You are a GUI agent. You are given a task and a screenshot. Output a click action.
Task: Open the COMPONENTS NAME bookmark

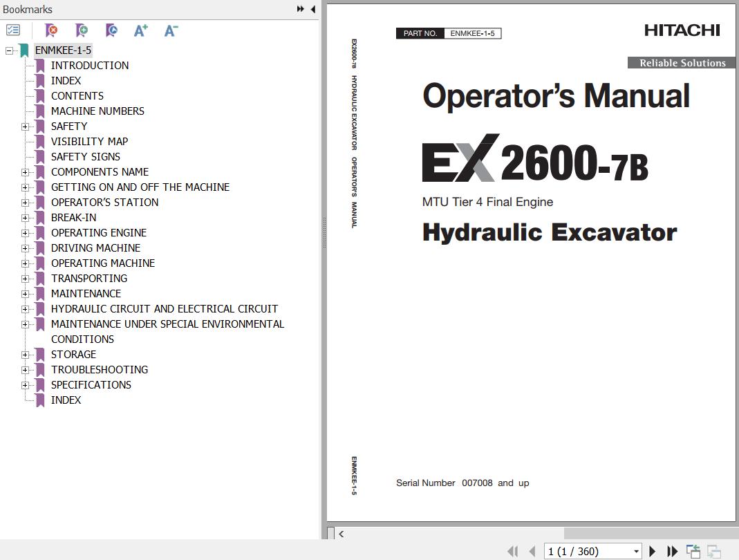point(100,172)
